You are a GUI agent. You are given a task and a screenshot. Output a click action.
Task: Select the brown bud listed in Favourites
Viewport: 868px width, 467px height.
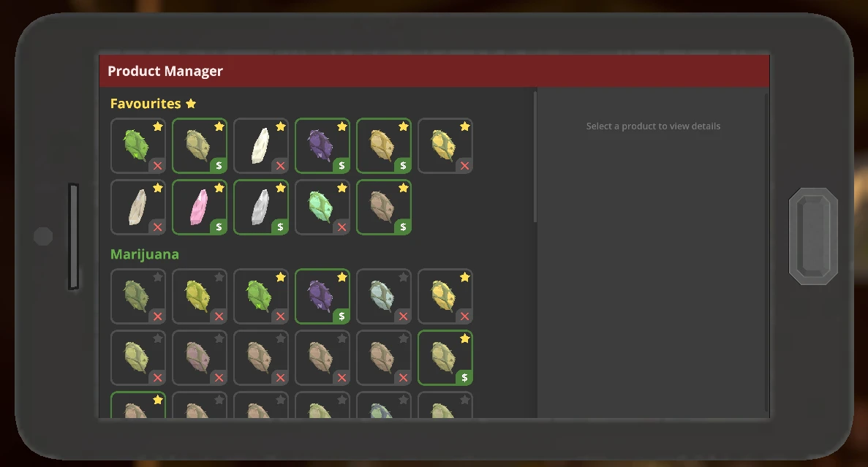click(384, 207)
